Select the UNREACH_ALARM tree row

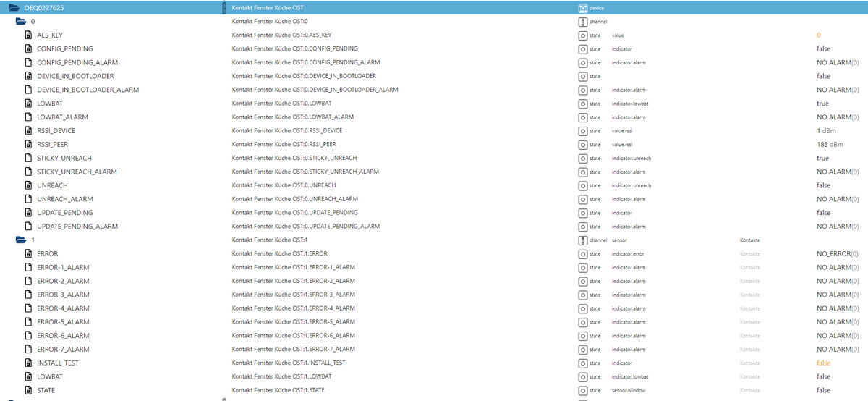(434, 199)
